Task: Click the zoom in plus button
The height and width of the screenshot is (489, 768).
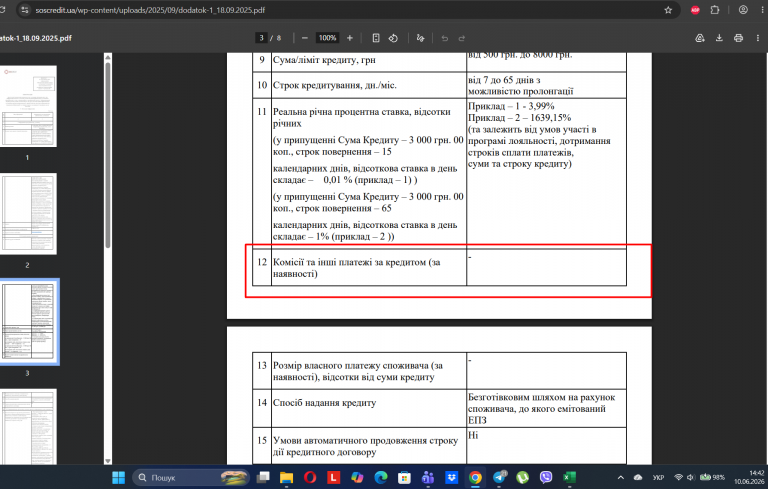Action: tap(350, 38)
